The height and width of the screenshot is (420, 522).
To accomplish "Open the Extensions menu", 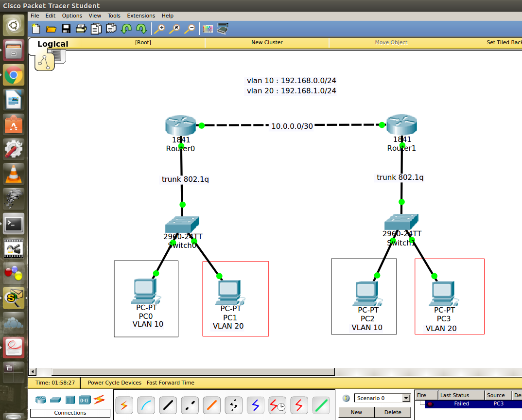I will tap(141, 16).
